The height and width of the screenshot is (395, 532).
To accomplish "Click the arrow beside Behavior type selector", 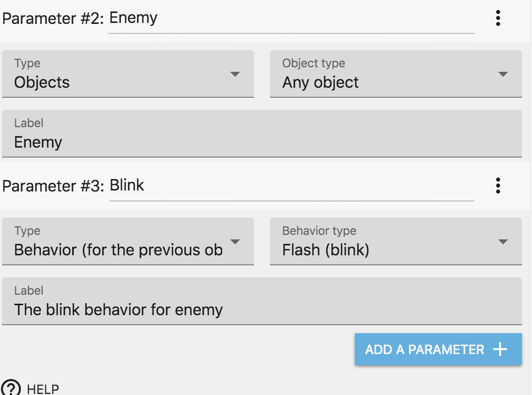I will click(235, 242).
